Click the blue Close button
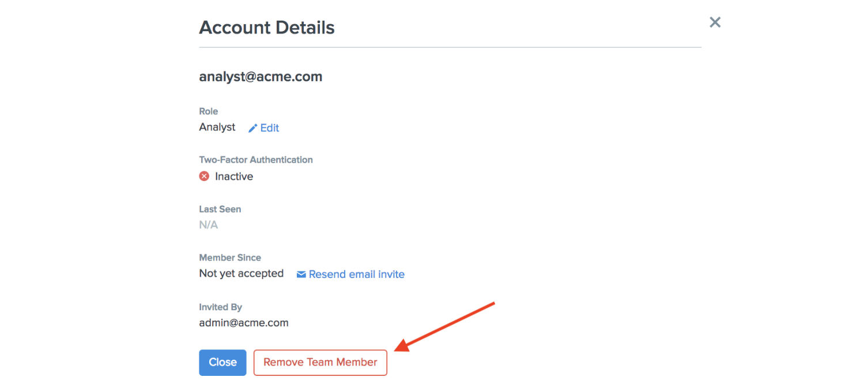Viewport: 868px width, 392px height. pos(222,363)
